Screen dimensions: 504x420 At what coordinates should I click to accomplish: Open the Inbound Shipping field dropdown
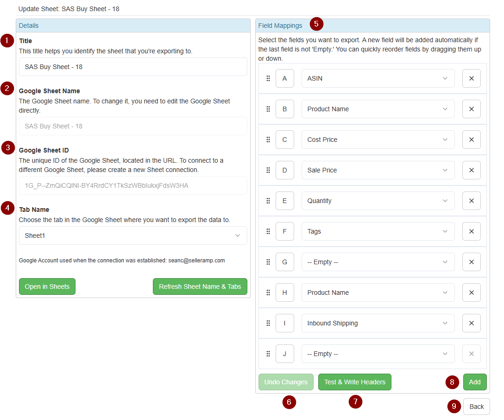[x=378, y=323]
